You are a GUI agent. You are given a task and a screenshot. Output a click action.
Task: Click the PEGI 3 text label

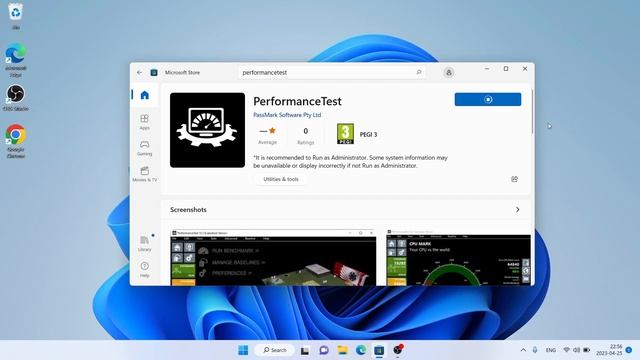click(x=368, y=134)
